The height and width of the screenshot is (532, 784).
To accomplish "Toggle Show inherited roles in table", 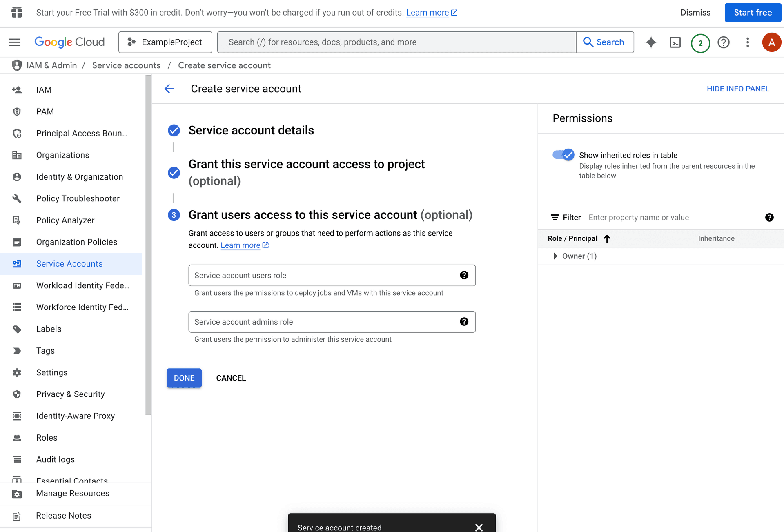I will pyautogui.click(x=563, y=155).
